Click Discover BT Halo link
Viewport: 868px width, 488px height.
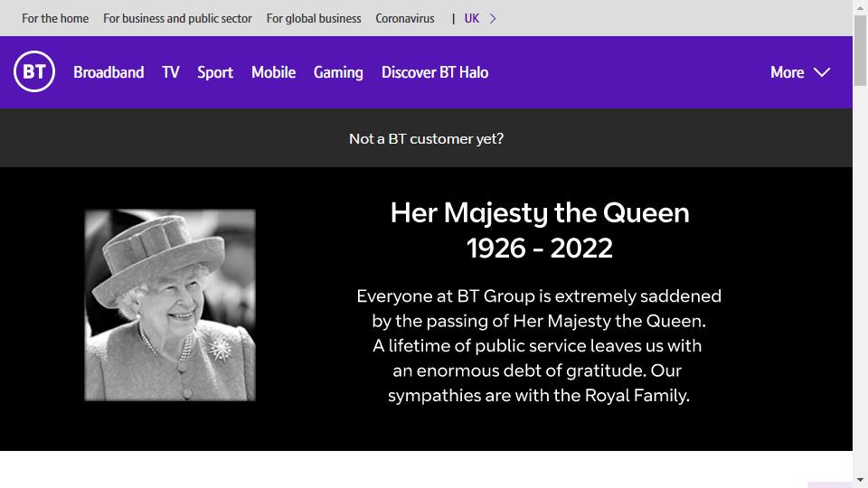point(435,72)
